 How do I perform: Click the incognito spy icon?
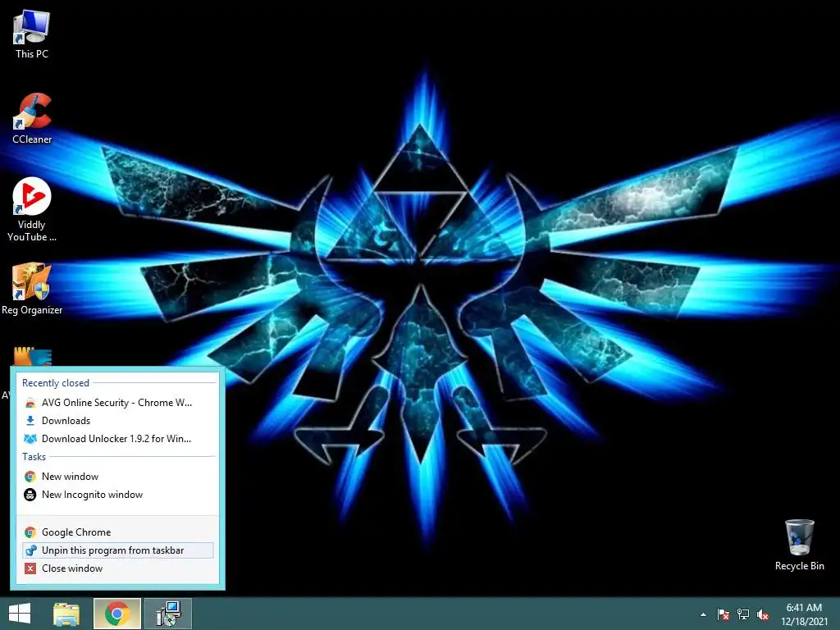(x=30, y=495)
